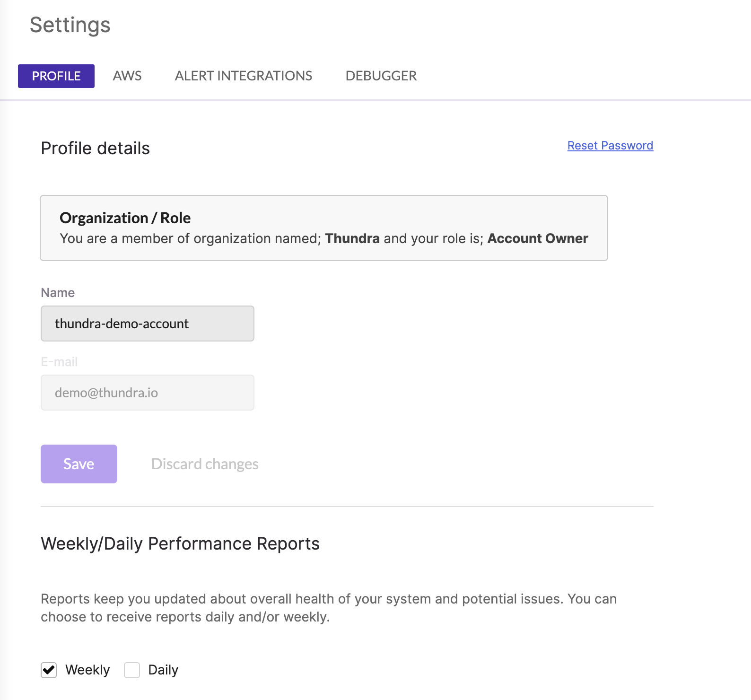Select the PROFILE tab

click(x=56, y=76)
